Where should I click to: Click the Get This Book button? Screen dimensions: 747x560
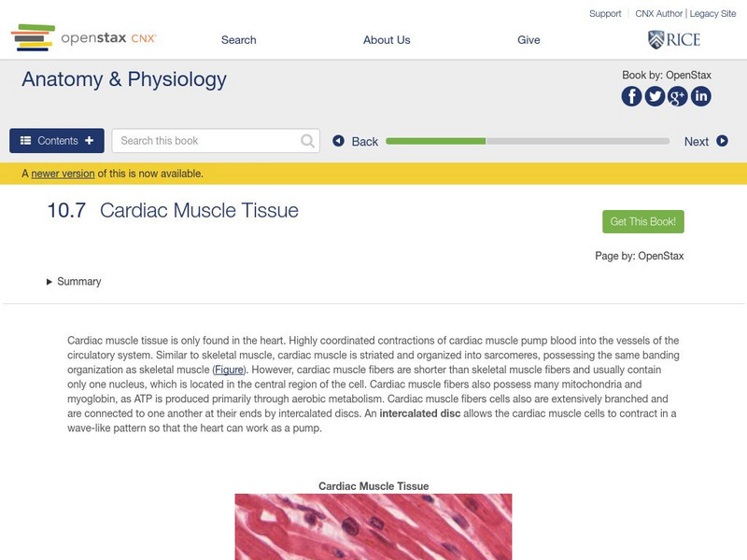(x=643, y=222)
